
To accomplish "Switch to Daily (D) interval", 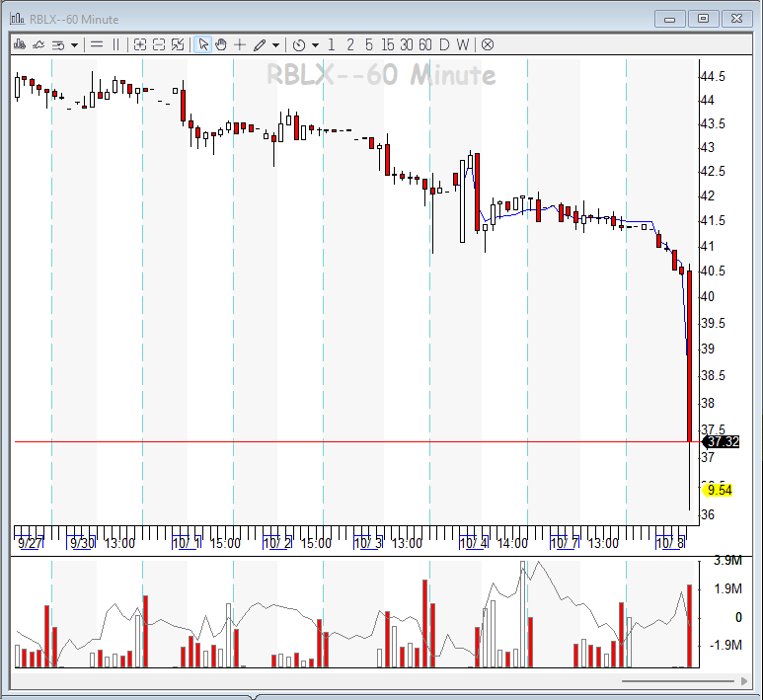I will pyautogui.click(x=444, y=44).
